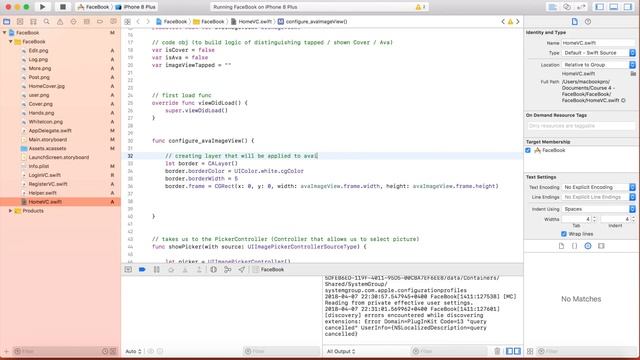This screenshot has width=640, height=360.
Task: Click the Indent width stepper
Action: 633,219
